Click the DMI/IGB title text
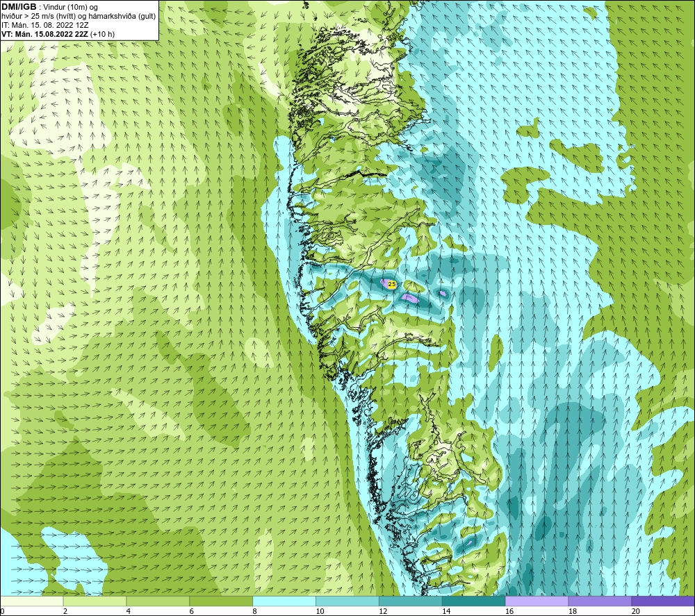 click(x=19, y=7)
